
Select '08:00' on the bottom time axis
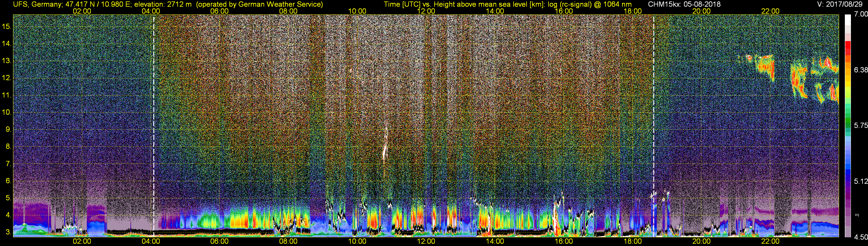[x=288, y=241]
